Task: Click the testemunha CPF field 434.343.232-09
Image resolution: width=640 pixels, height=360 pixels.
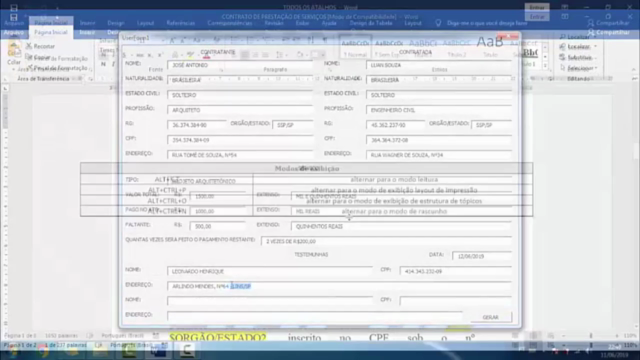Action: [456, 271]
